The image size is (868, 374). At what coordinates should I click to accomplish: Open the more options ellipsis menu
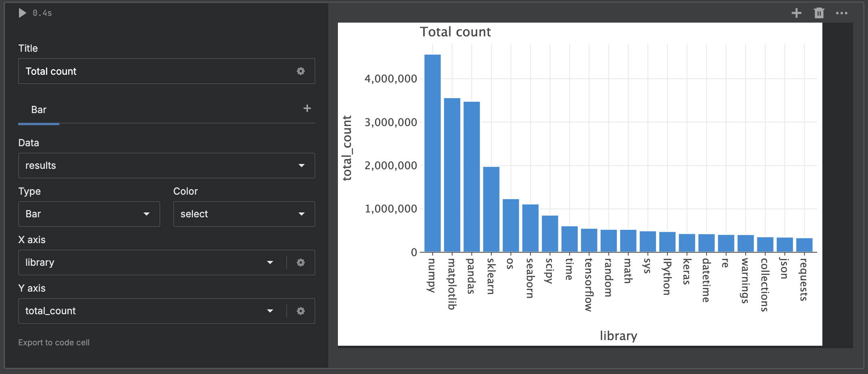pos(841,13)
